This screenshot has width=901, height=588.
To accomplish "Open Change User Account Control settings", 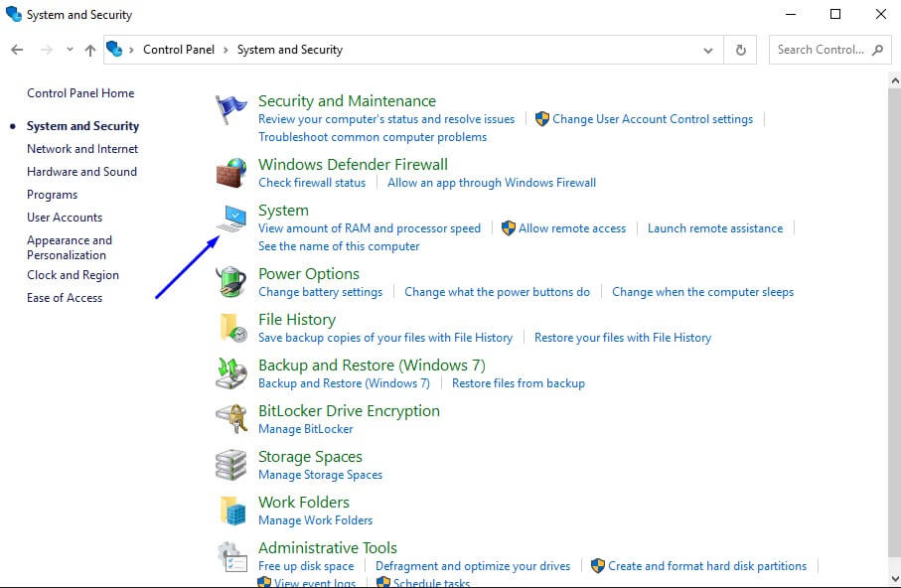I will click(x=653, y=119).
